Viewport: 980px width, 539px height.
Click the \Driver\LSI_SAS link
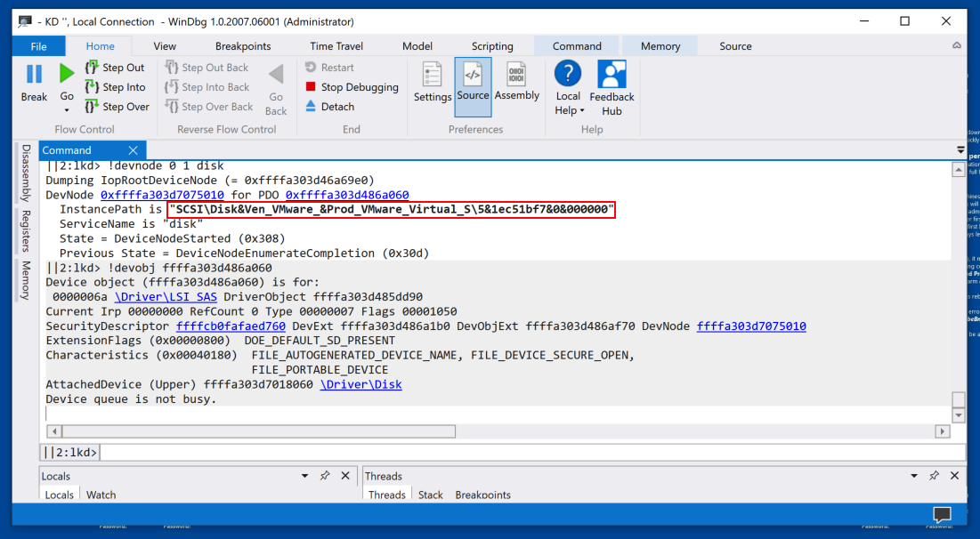pyautogui.click(x=166, y=297)
